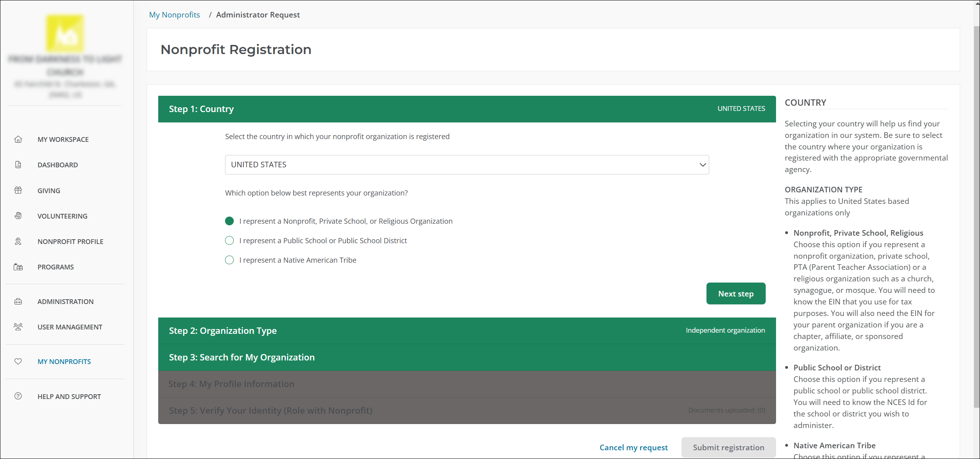980x459 pixels.
Task: Click the User Management people icon
Action: (18, 327)
